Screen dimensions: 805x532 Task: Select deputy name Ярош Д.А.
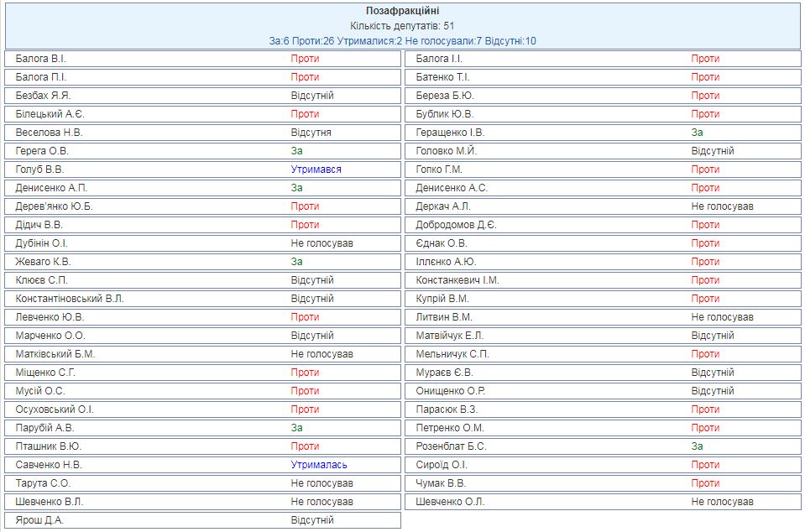[39, 520]
